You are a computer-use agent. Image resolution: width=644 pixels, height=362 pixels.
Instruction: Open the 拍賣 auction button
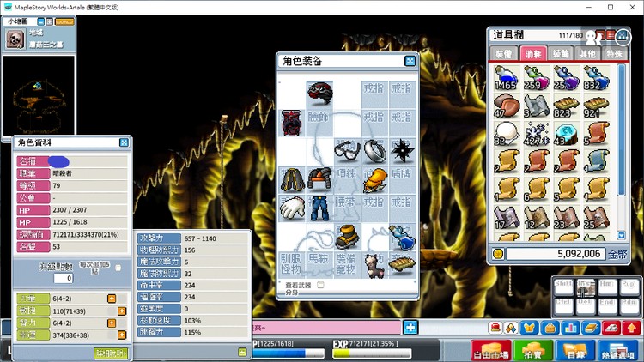click(532, 351)
